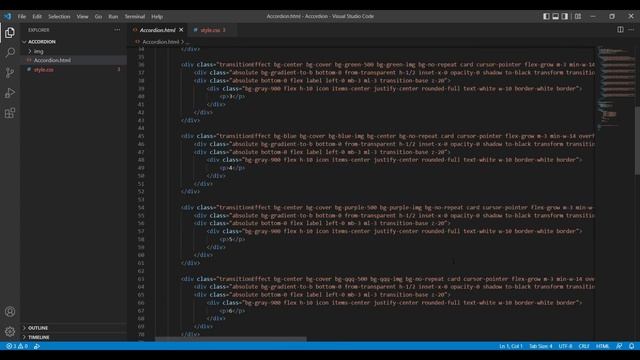Open the View menu
This screenshot has width=640, height=360.
point(82,16)
